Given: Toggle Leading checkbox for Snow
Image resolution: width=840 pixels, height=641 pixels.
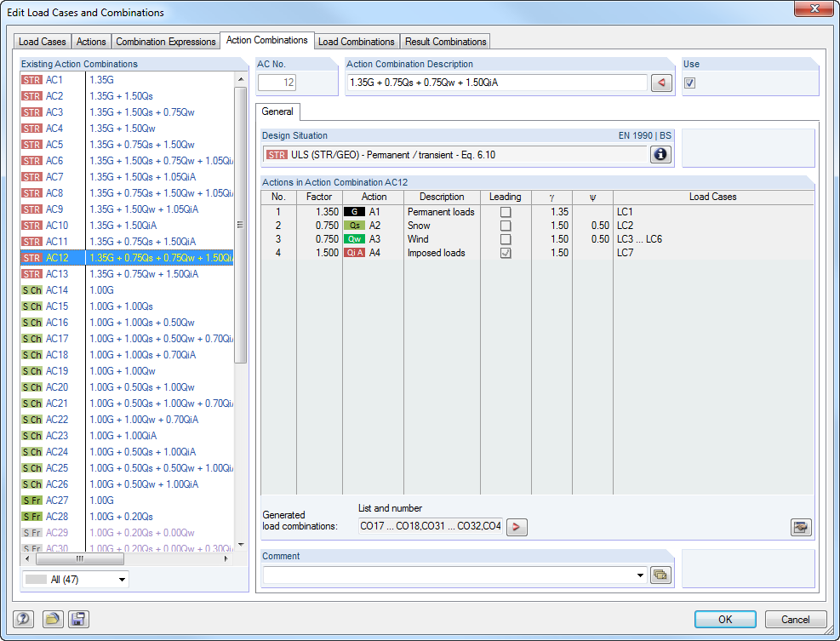Looking at the screenshot, I should pos(506,226).
